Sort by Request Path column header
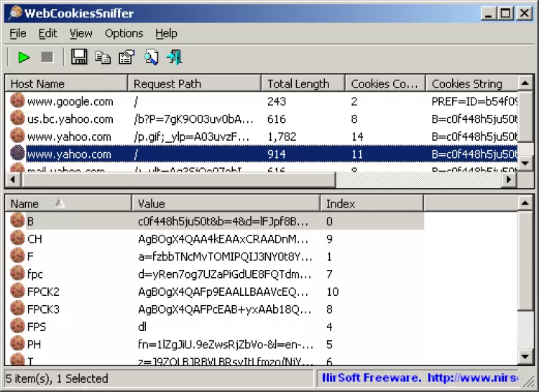The height and width of the screenshot is (392, 539). point(195,84)
